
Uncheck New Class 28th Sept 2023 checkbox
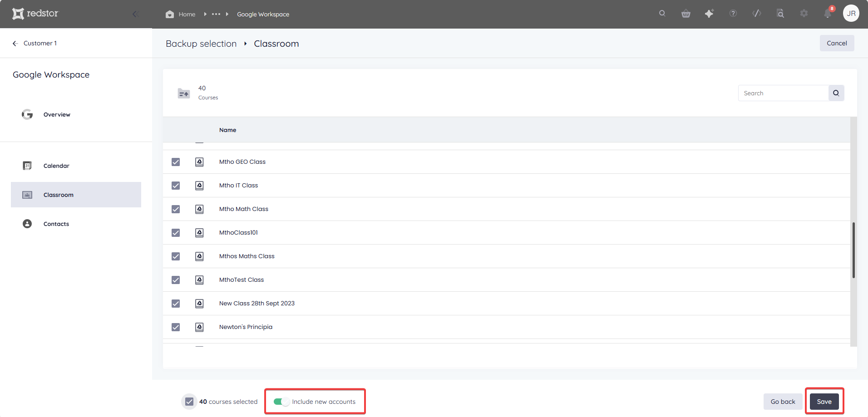(176, 304)
